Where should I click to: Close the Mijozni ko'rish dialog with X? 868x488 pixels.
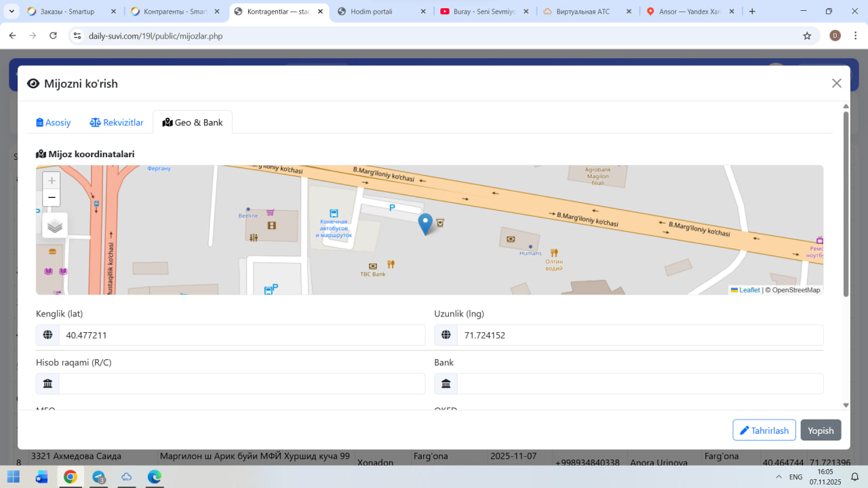(837, 83)
